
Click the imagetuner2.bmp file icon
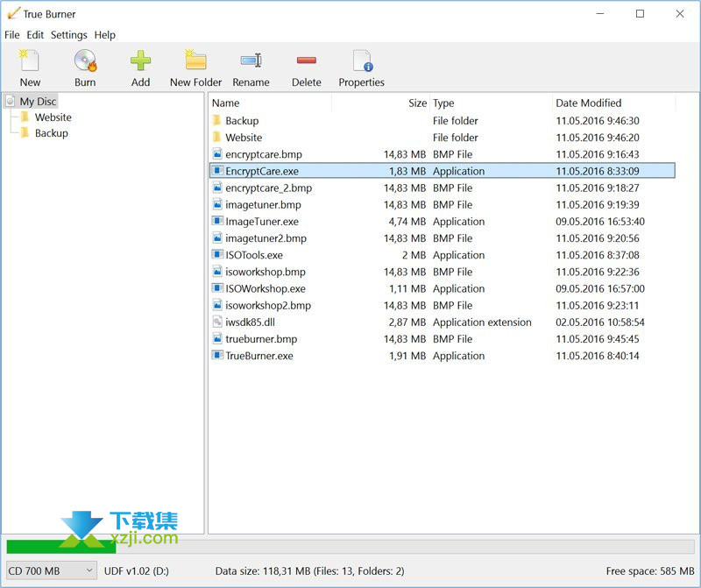[217, 237]
